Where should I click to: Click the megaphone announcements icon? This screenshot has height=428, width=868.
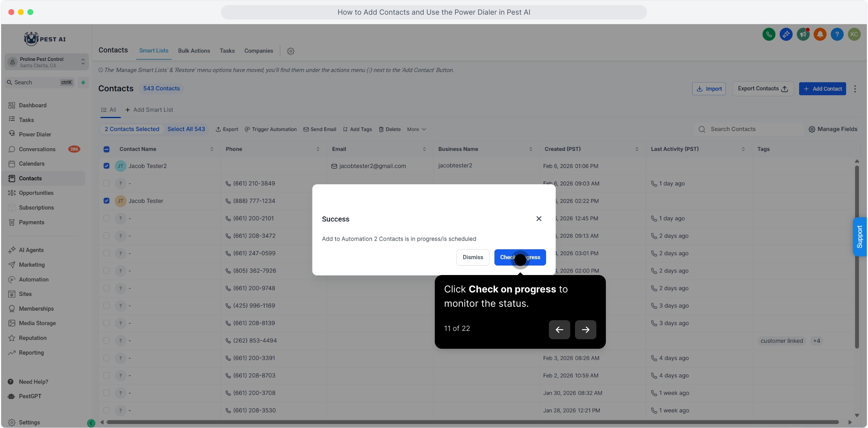803,34
